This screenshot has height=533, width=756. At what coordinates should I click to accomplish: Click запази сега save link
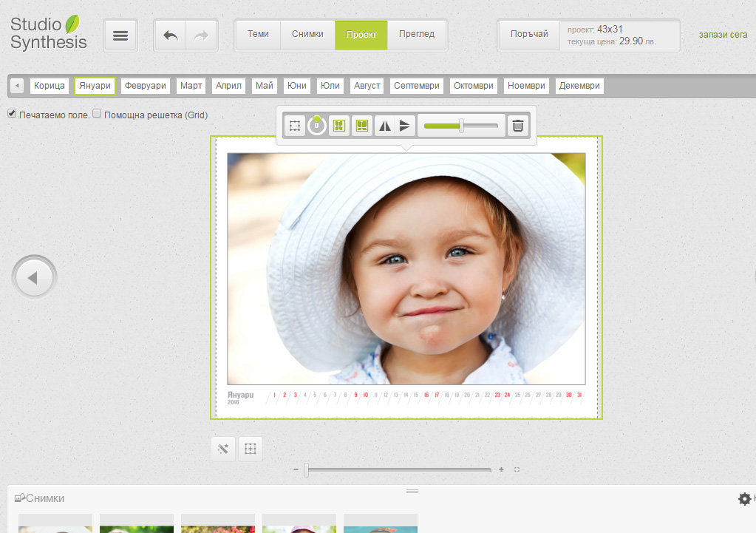click(723, 35)
